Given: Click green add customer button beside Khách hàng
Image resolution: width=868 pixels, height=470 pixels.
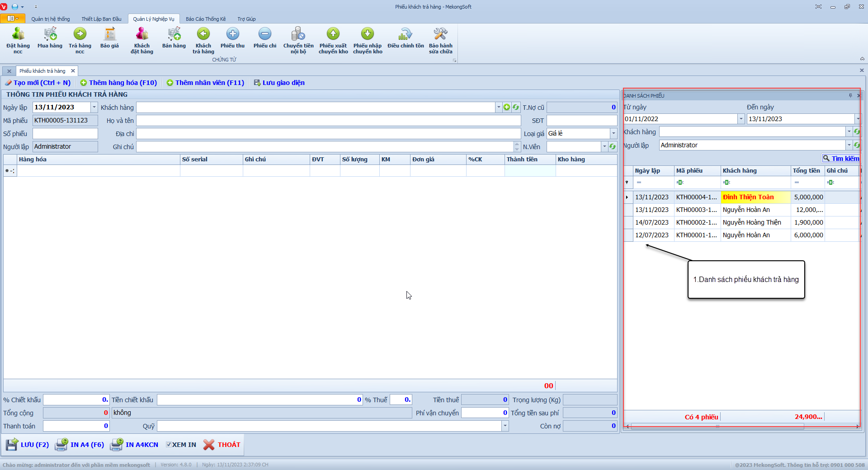Looking at the screenshot, I should (x=507, y=107).
